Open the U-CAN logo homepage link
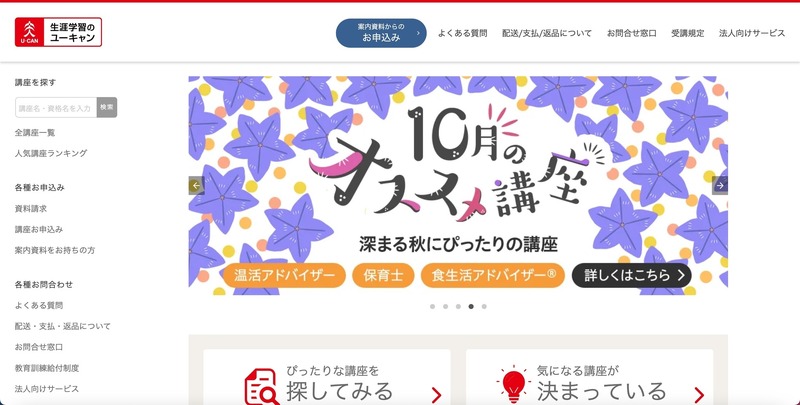The width and height of the screenshot is (800, 405). [58, 32]
